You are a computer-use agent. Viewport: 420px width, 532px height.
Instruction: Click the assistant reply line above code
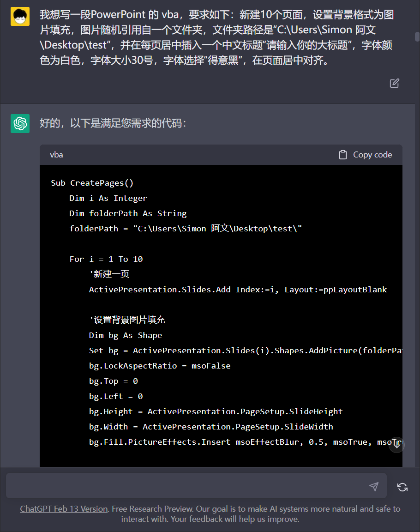point(113,123)
